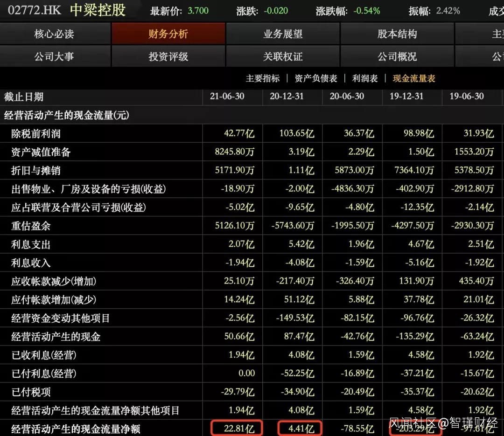Open the 关联权证 tab
Screen dimensions: 504x436
283,56
